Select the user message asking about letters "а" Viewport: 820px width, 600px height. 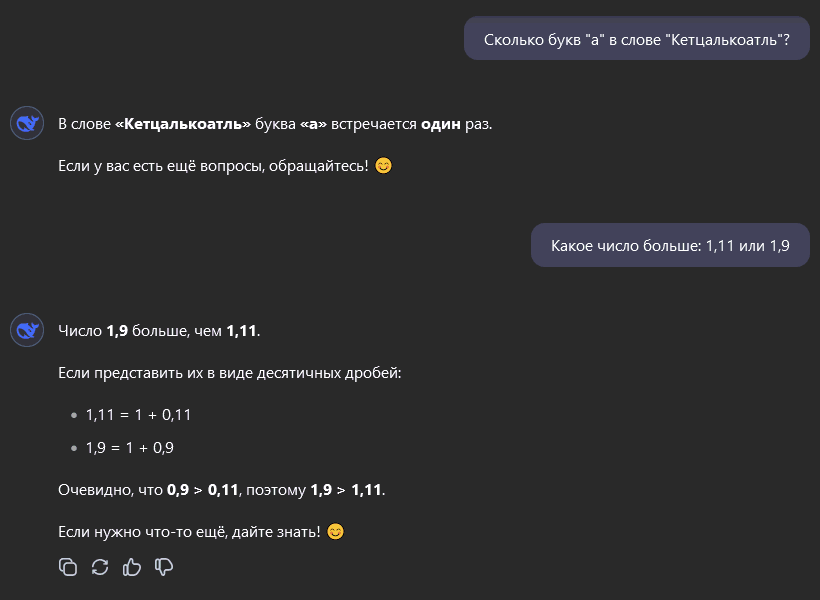pyautogui.click(x=636, y=40)
